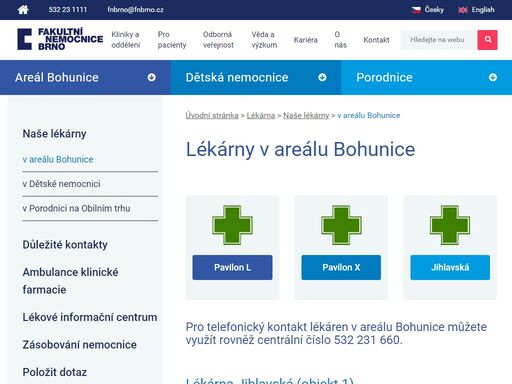Click the green cross above Pavilon L
The image size is (512, 384).
[x=232, y=225]
